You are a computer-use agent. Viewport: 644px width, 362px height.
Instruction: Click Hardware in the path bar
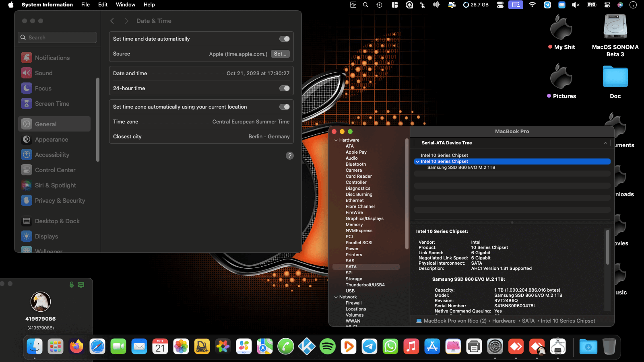(x=504, y=321)
